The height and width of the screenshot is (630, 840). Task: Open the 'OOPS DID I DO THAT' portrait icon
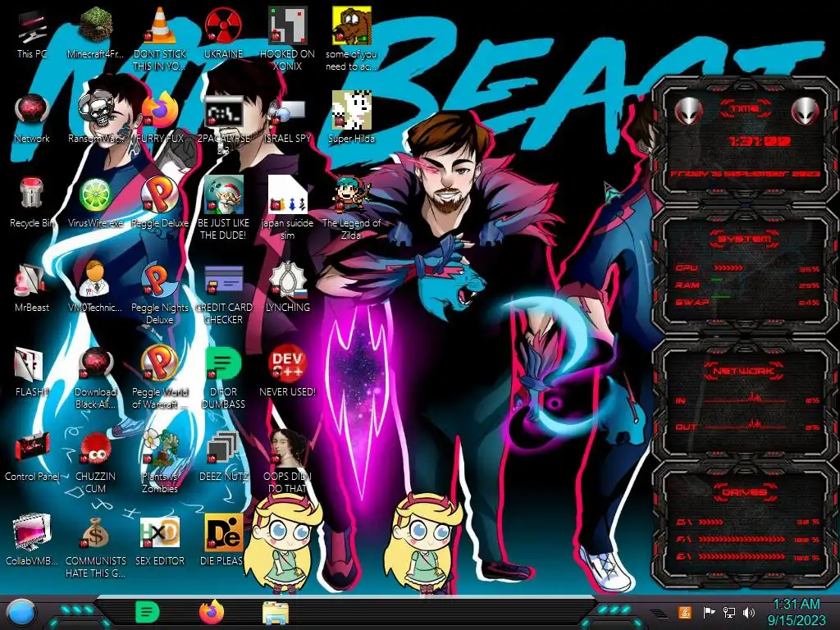pyautogui.click(x=287, y=462)
